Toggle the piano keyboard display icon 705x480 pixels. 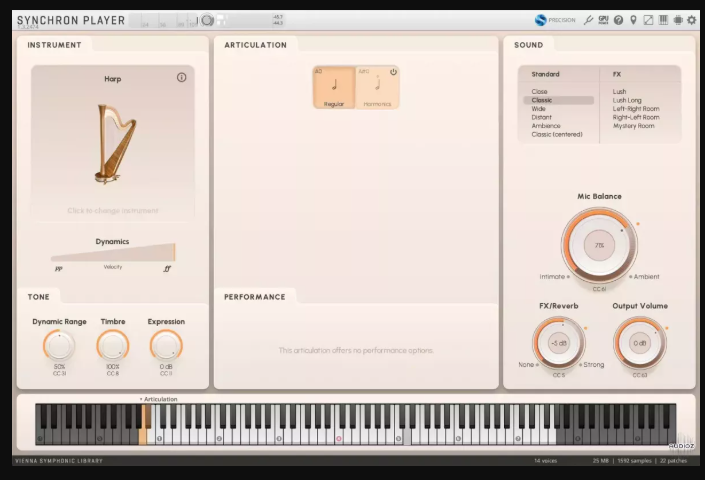[663, 20]
